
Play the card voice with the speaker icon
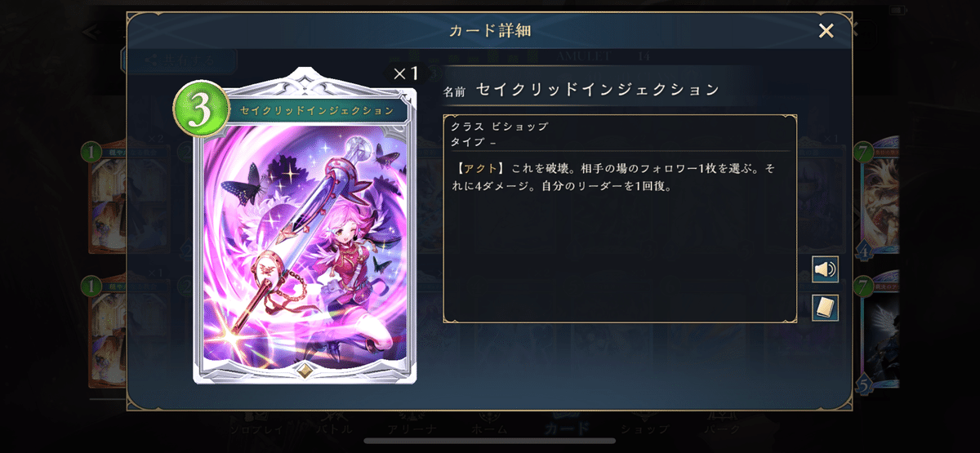825,269
